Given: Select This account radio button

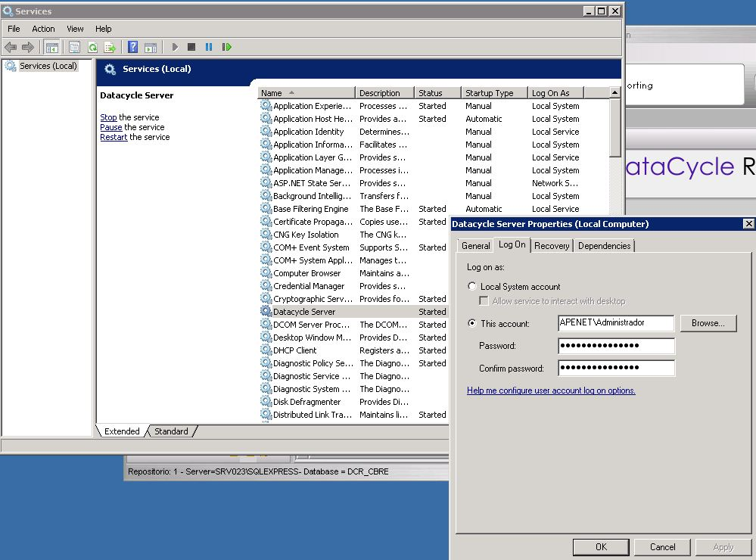Looking at the screenshot, I should point(472,323).
